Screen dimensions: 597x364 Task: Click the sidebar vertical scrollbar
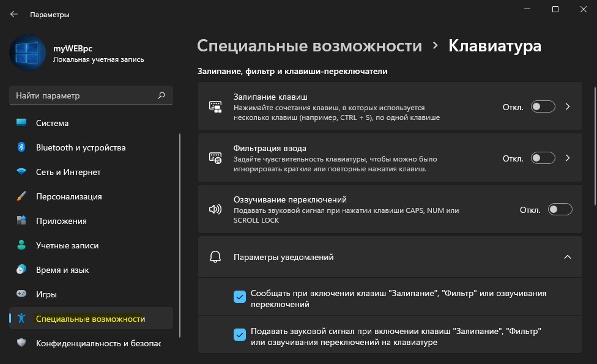180,236
